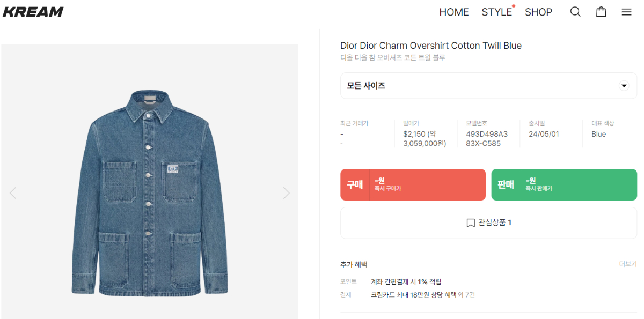Open the shopping bag icon
Viewport: 644px width, 319px height.
pyautogui.click(x=601, y=12)
